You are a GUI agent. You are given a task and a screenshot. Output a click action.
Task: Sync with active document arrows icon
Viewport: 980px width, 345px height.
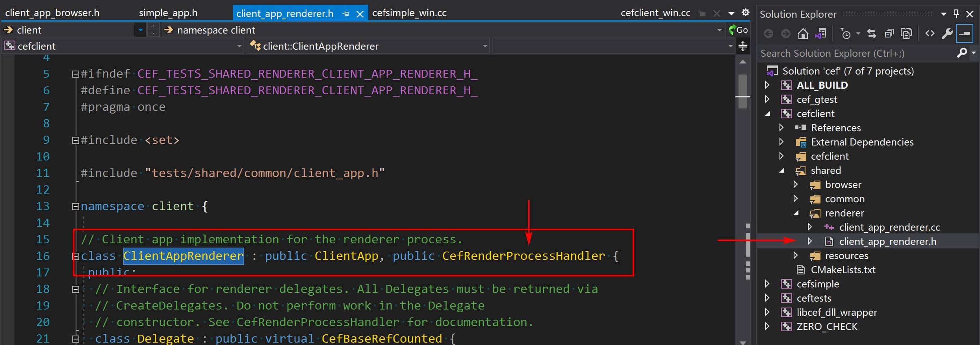click(872, 34)
